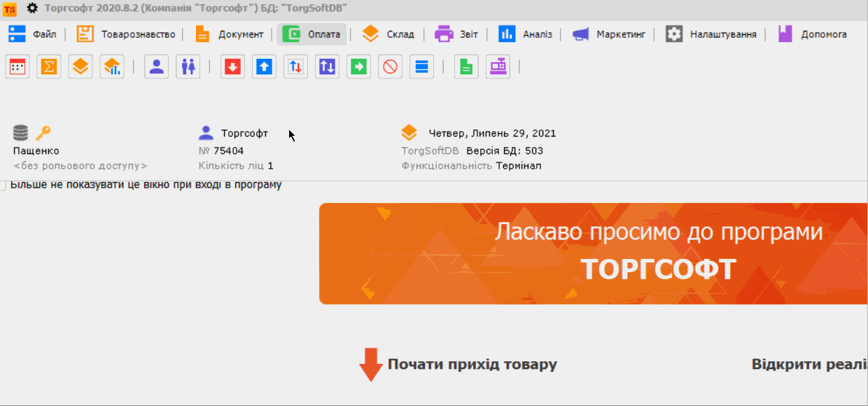868x406 pixels.
Task: Open the warehouse stock icon
Action: click(x=80, y=66)
